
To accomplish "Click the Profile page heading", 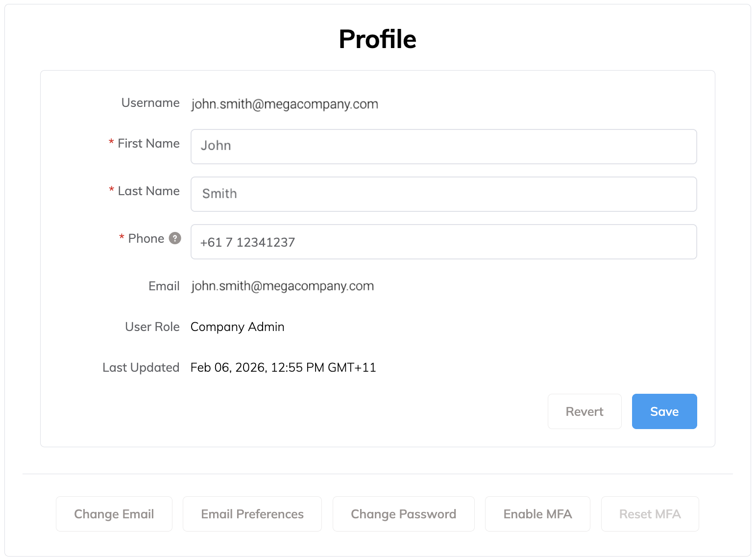I will [377, 39].
